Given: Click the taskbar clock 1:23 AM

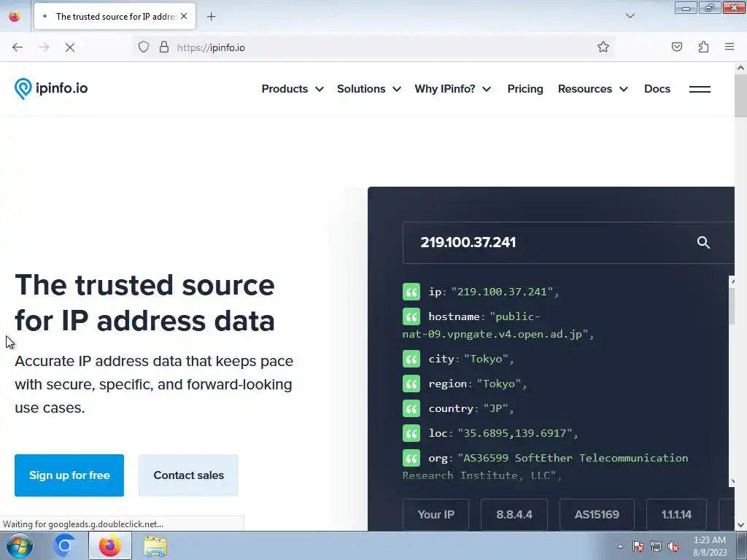Looking at the screenshot, I should click(x=709, y=540).
